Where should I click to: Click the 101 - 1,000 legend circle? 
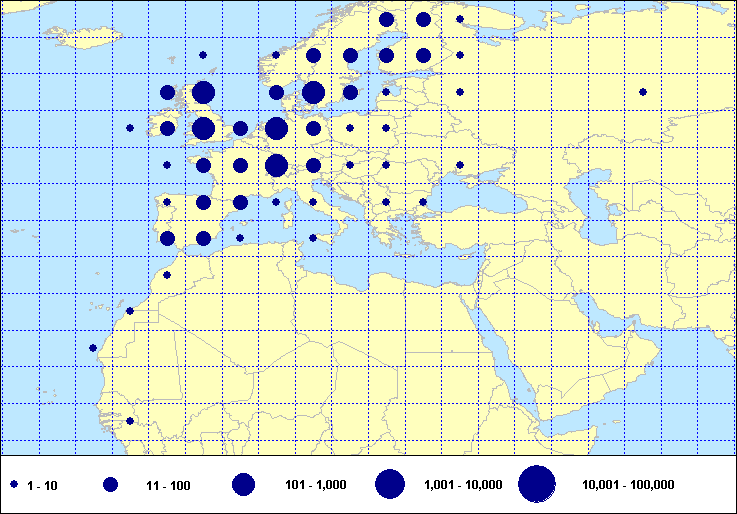point(244,484)
